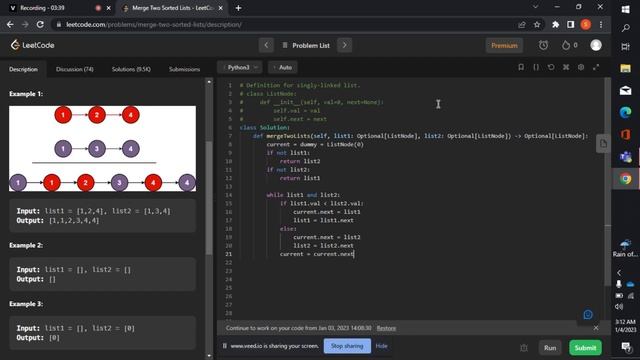Click the bookmark icon in editor toolbar
The image size is (640, 360).
(x=521, y=67)
